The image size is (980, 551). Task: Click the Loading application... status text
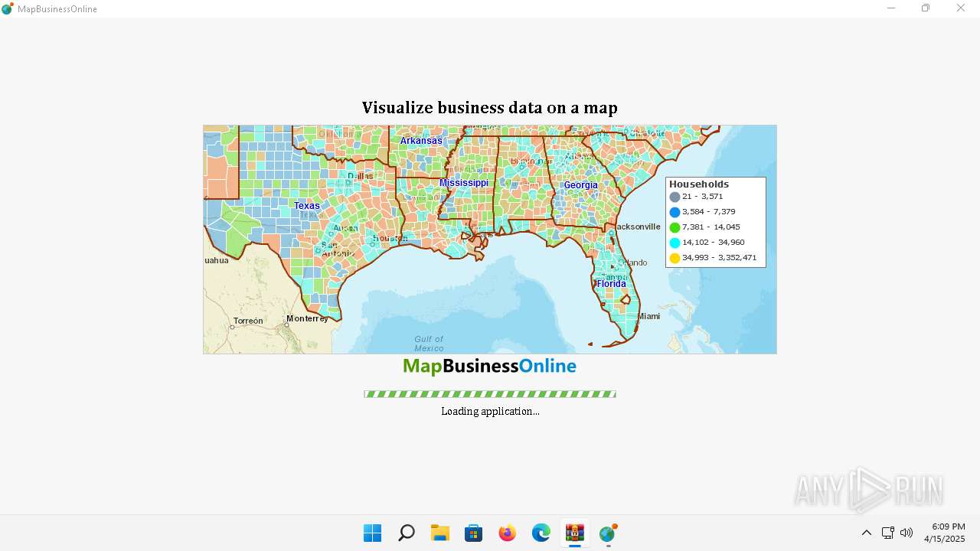490,411
